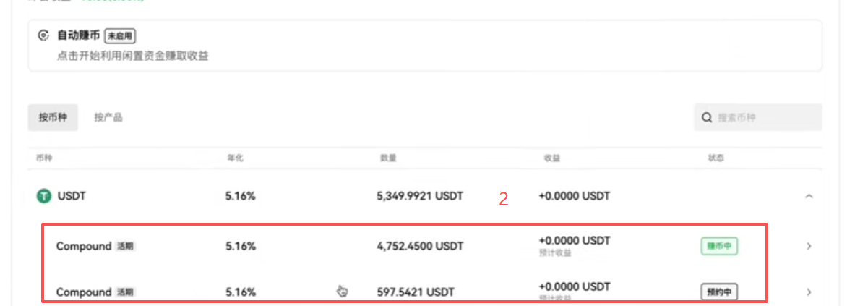This screenshot has height=306, width=868.
Task: Select the Compound row with 4,752.4500 USDT
Action: coord(425,246)
